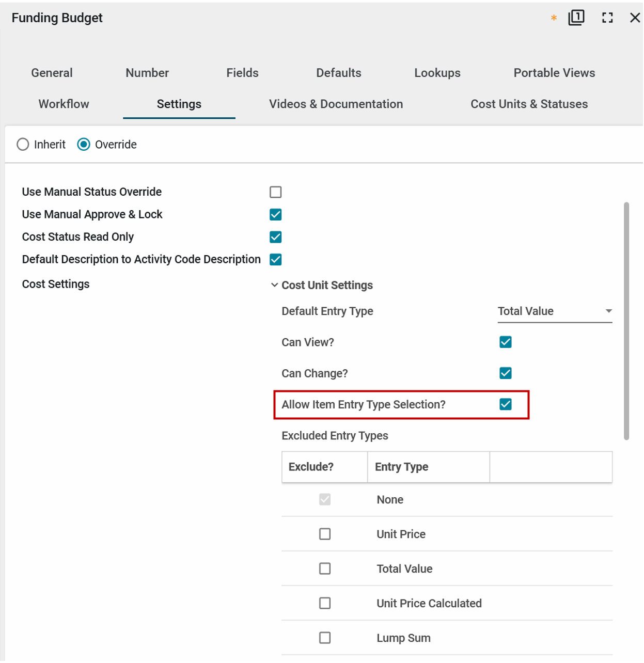Click the vertical scrollbar in settings panel
The height and width of the screenshot is (663, 644).
(626, 320)
